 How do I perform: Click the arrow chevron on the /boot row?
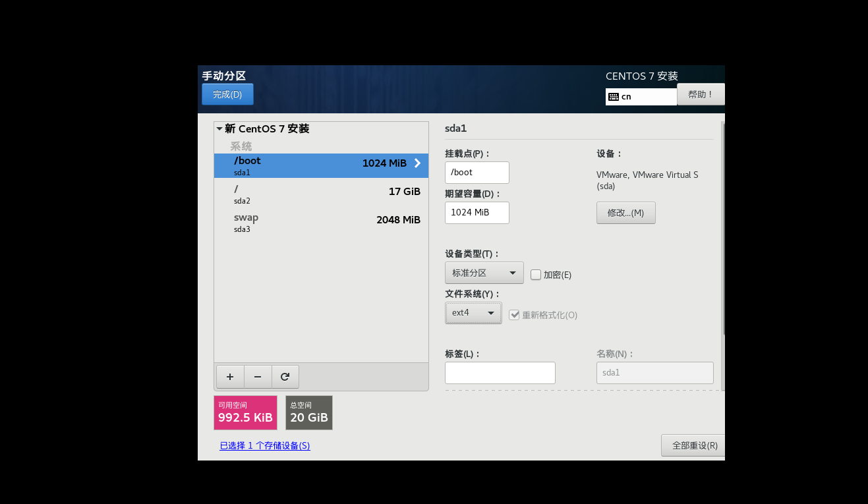point(417,163)
